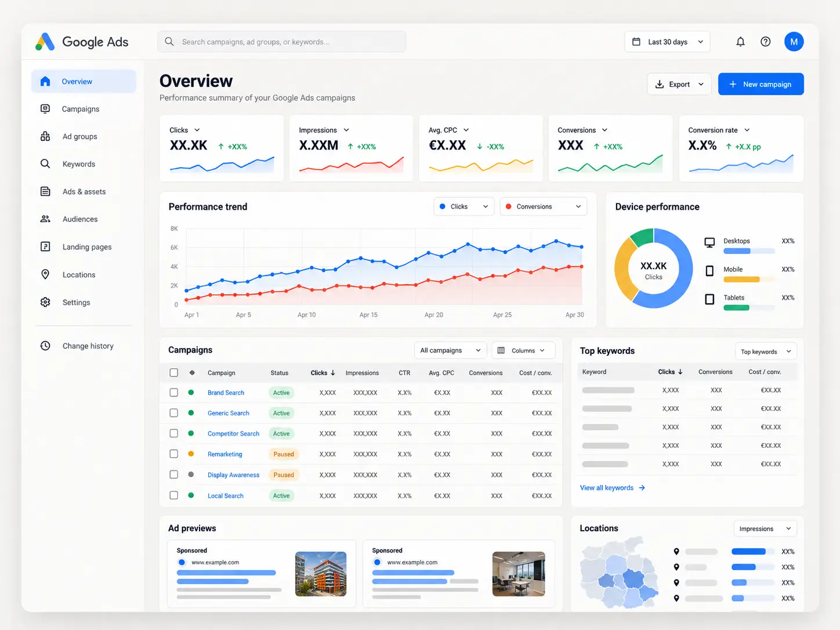
Task: Open the Last 30 days date dropdown
Action: tap(667, 42)
